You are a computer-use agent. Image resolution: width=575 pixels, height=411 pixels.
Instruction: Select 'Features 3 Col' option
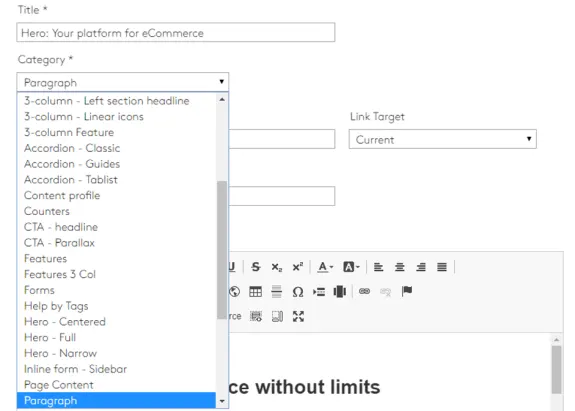[117, 274]
